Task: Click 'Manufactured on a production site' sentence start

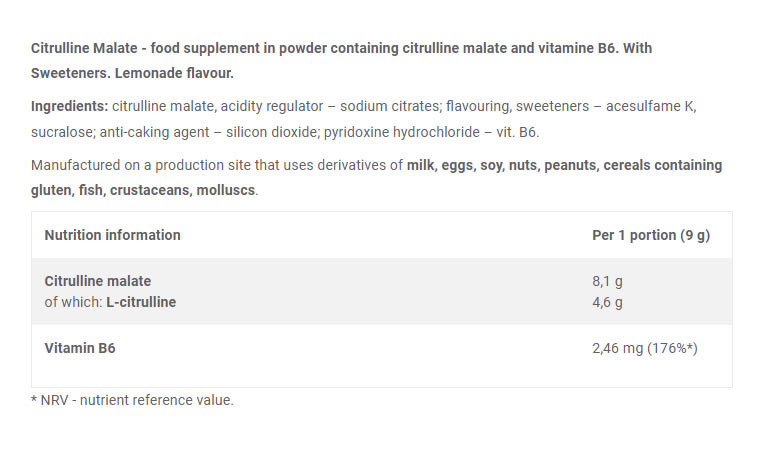Action: pyautogui.click(x=130, y=165)
